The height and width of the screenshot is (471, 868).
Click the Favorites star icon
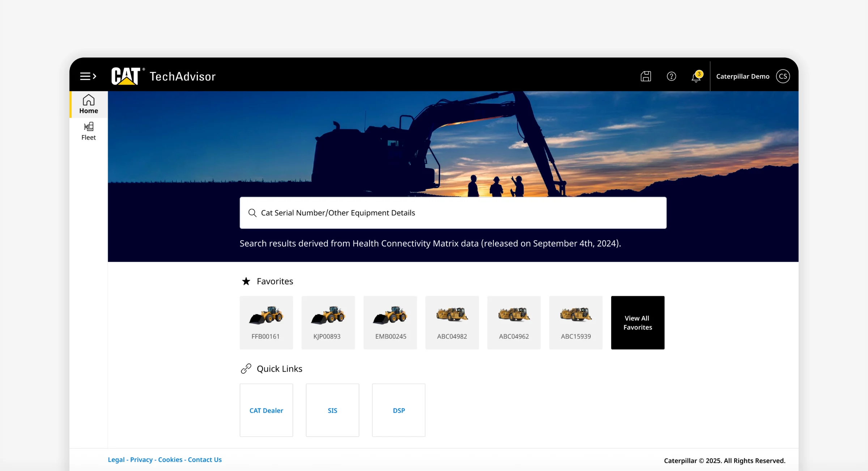pos(246,281)
